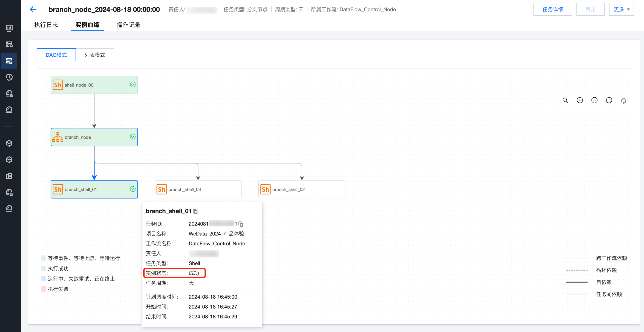Click the canvas search magnifier icon
644x332 pixels.
[565, 100]
